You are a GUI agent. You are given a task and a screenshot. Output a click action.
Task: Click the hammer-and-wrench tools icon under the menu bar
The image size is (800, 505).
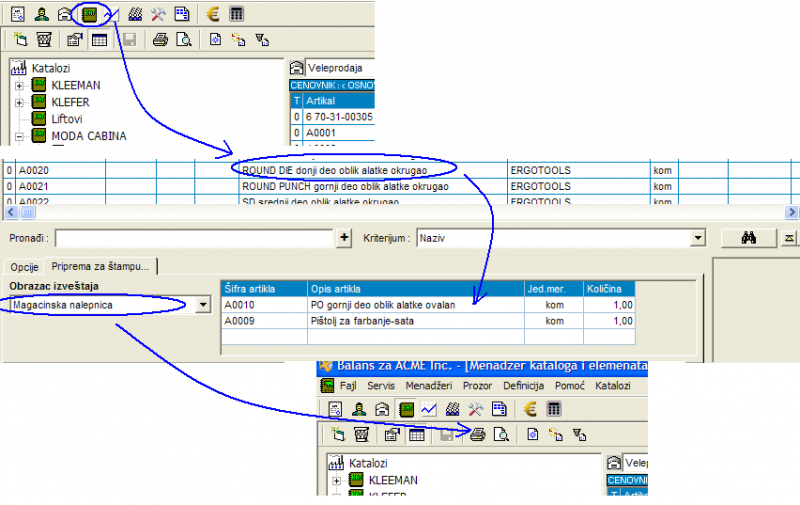[476, 408]
